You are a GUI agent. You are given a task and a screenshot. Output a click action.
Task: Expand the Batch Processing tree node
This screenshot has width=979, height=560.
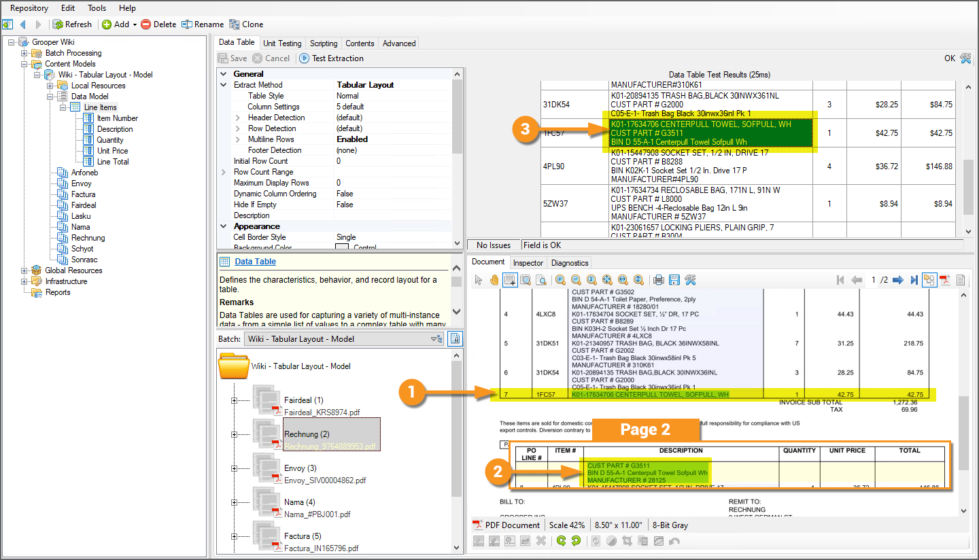[24, 53]
